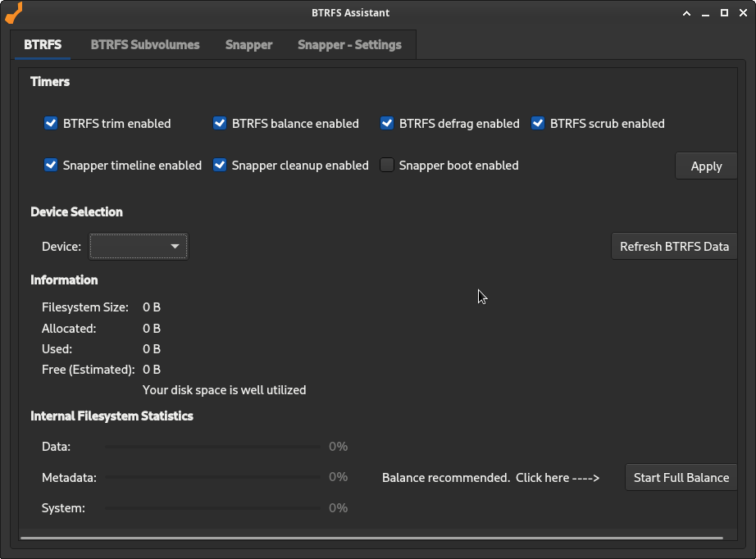The image size is (756, 559).
Task: Click the Timers section heading
Action: point(50,81)
